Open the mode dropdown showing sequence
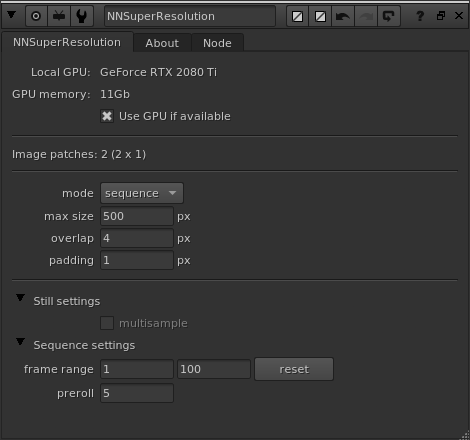 point(142,193)
